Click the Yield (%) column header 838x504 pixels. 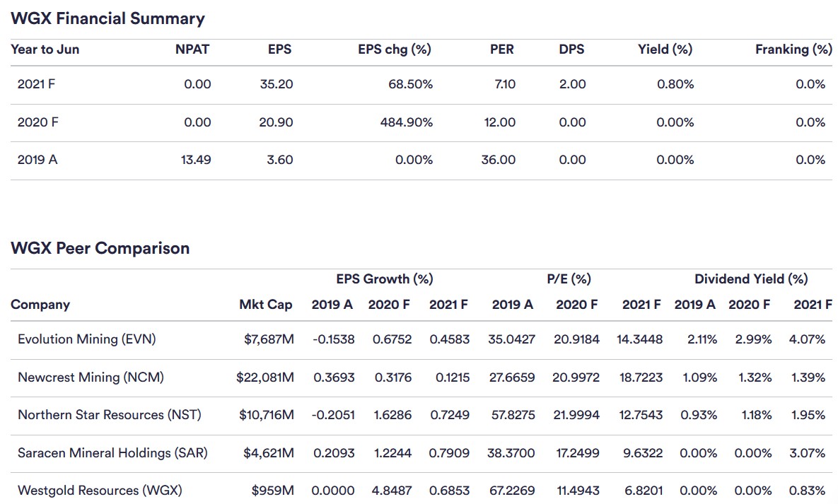665,49
